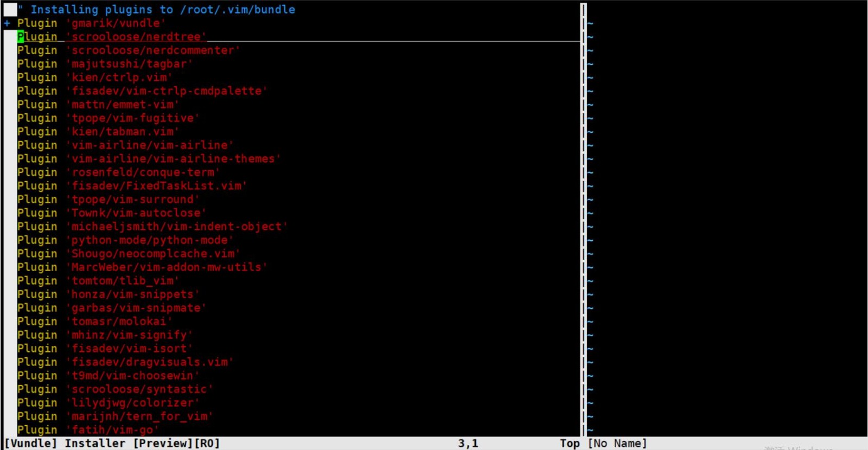The image size is (868, 450).
Task: Select the 'michaeljsmith/vim-indent-object' plugin line
Action: point(152,227)
